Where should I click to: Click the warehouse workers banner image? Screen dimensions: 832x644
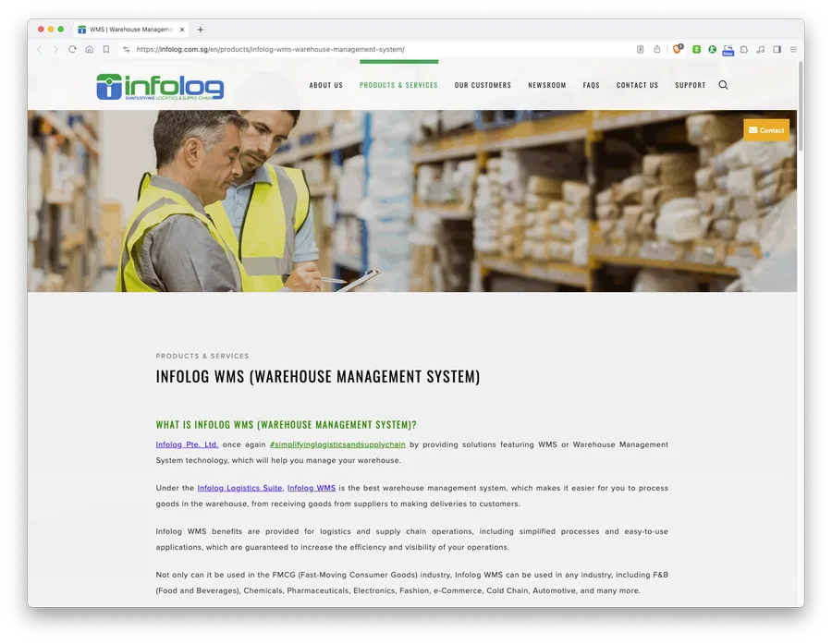tap(412, 200)
